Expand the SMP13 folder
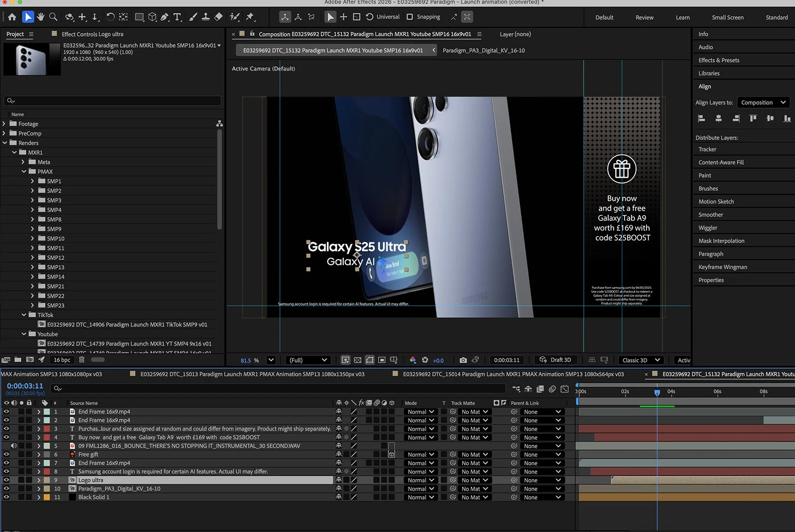 (x=33, y=267)
